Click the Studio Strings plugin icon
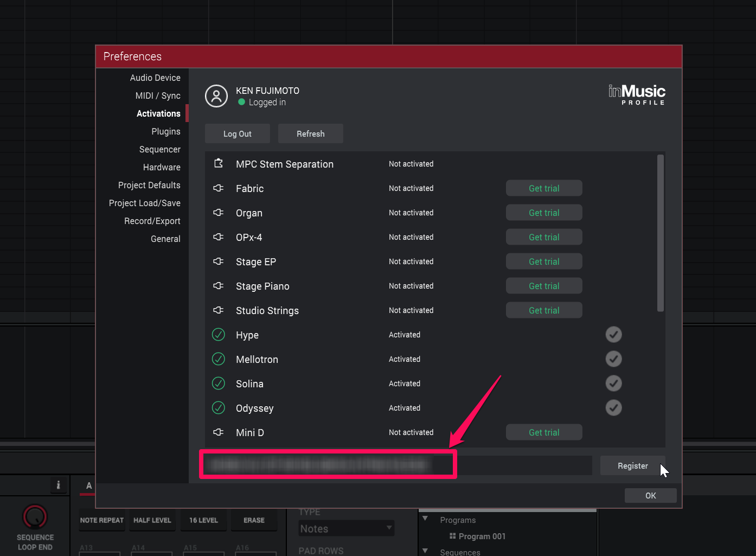This screenshot has width=756, height=556. (x=219, y=310)
